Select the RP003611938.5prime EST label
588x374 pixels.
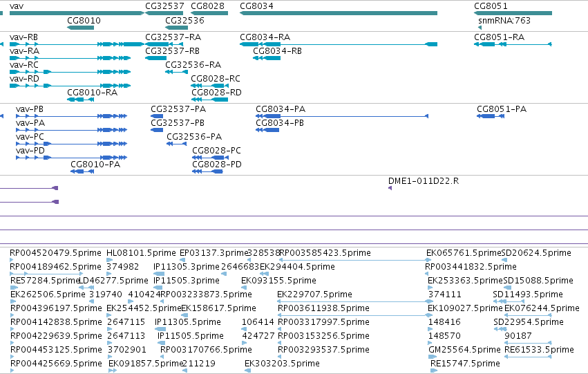point(323,308)
